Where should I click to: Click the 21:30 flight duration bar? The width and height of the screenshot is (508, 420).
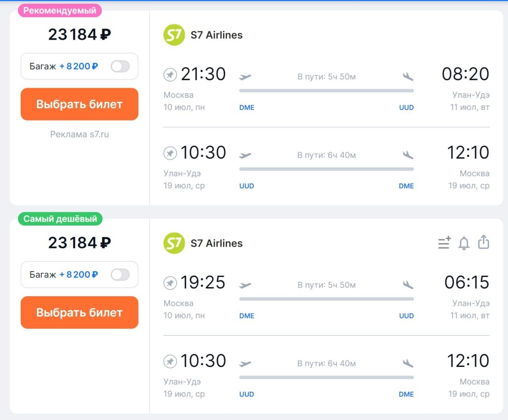pos(326,90)
